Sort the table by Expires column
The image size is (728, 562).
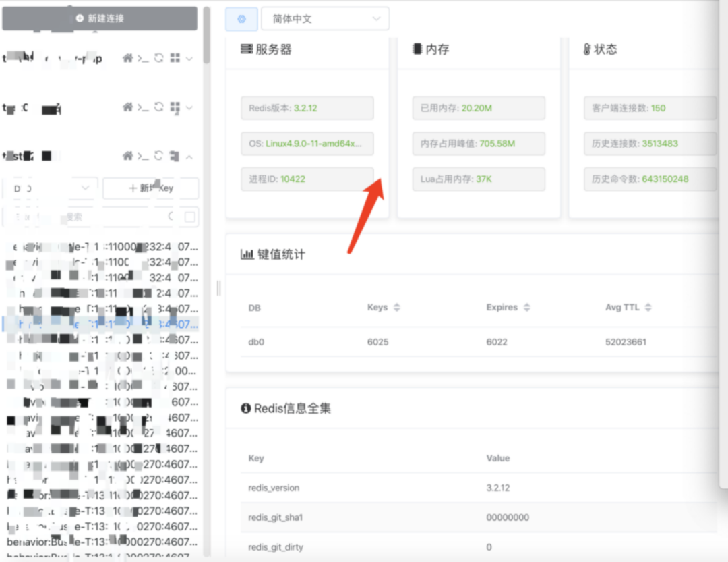[x=526, y=308]
